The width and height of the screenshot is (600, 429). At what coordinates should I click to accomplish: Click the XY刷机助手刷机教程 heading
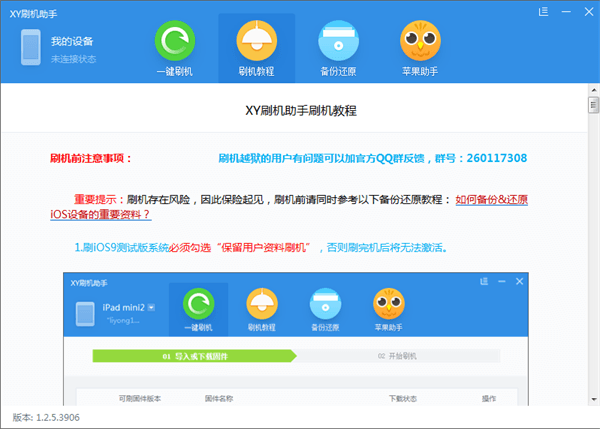pyautogui.click(x=301, y=111)
